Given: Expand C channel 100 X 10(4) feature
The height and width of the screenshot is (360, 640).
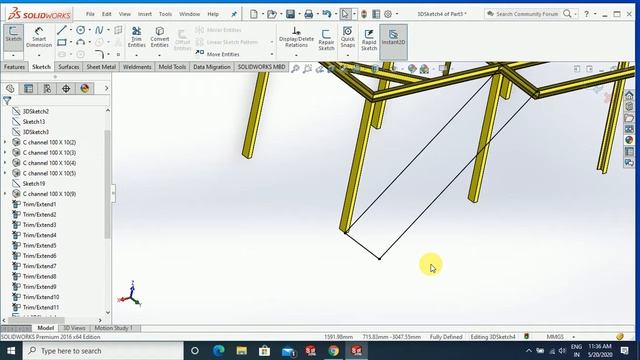Looking at the screenshot, I should point(5,163).
